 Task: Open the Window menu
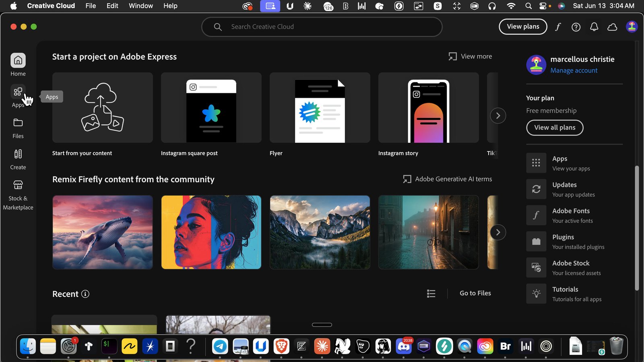[141, 6]
